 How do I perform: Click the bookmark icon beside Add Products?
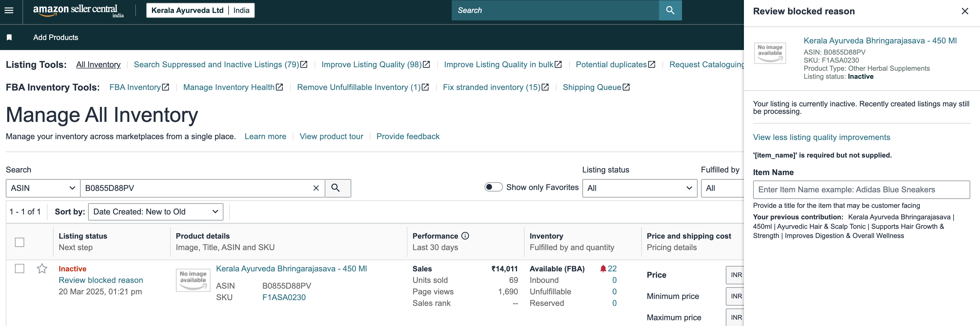(x=10, y=37)
